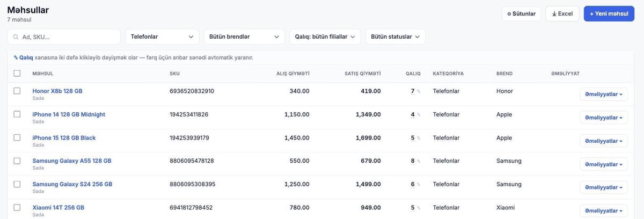This screenshot has height=219, width=644.
Task: Click the edit pencil next to Xiaomi 14T stock
Action: pyautogui.click(x=419, y=208)
